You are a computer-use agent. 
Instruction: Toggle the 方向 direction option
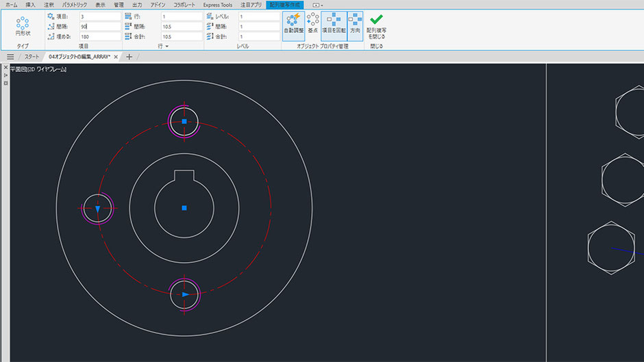point(356,25)
